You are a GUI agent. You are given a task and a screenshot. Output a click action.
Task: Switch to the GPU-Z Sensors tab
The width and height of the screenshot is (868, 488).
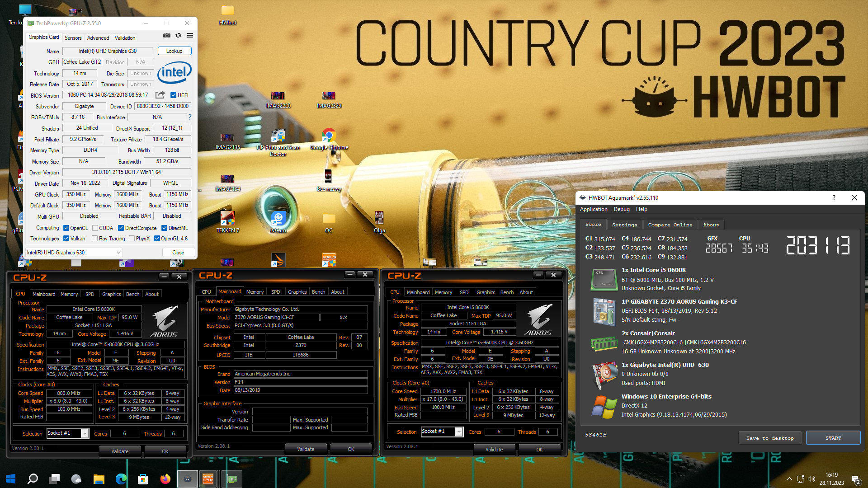point(73,38)
